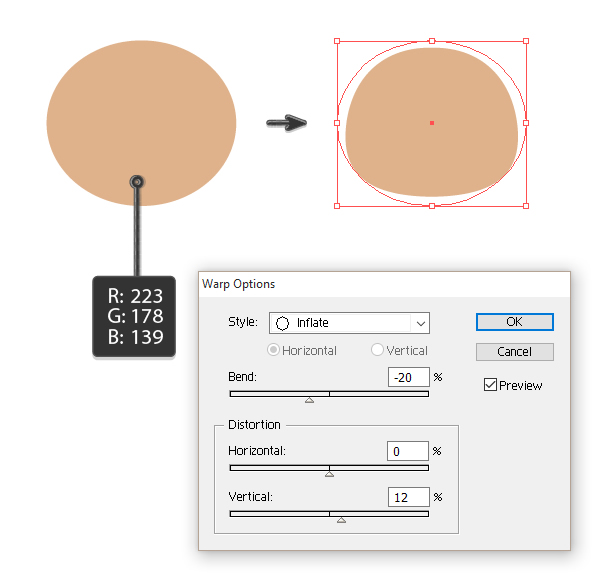Toggle the Preview checkbox
This screenshot has height=587, width=600.
(490, 385)
